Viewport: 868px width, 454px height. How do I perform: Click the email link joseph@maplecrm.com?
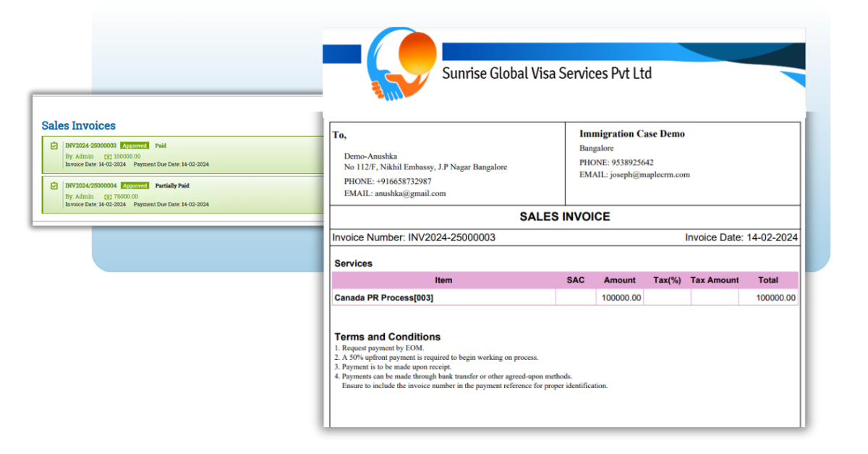(x=651, y=175)
